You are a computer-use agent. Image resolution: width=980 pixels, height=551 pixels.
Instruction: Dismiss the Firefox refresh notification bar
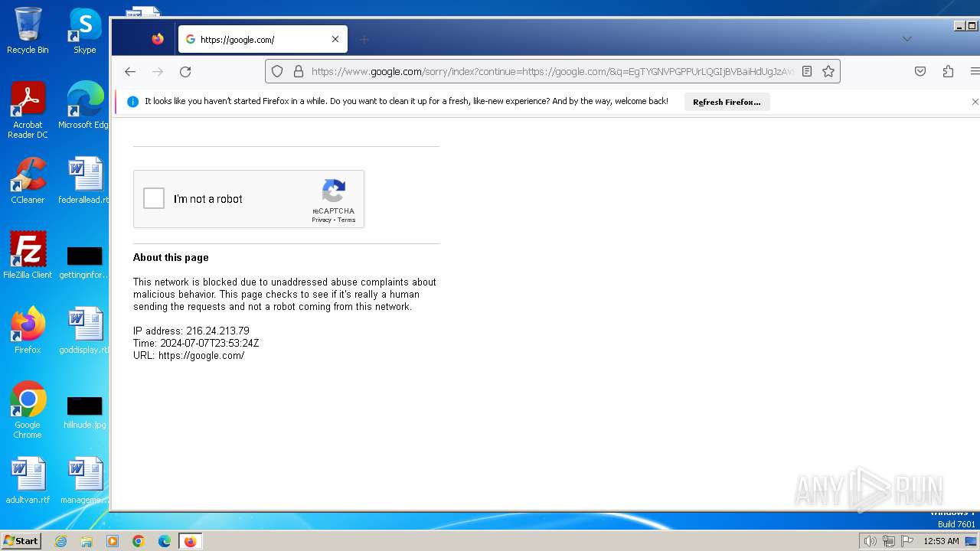pos(975,102)
